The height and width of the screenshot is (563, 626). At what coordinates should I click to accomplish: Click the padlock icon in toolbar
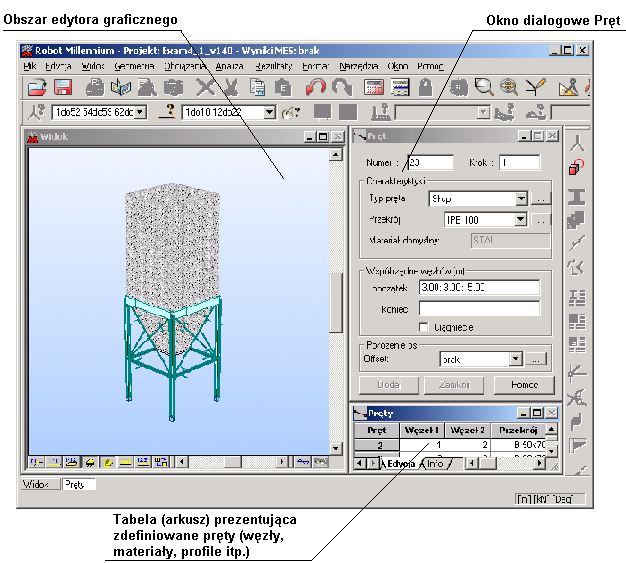pyautogui.click(x=426, y=87)
